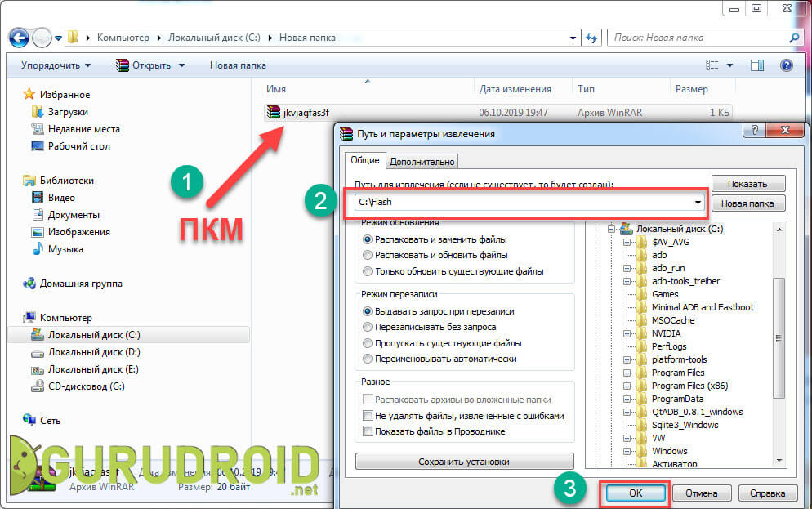Click the 'Открыть' toolbar button
The height and width of the screenshot is (509, 812).
coord(144,65)
